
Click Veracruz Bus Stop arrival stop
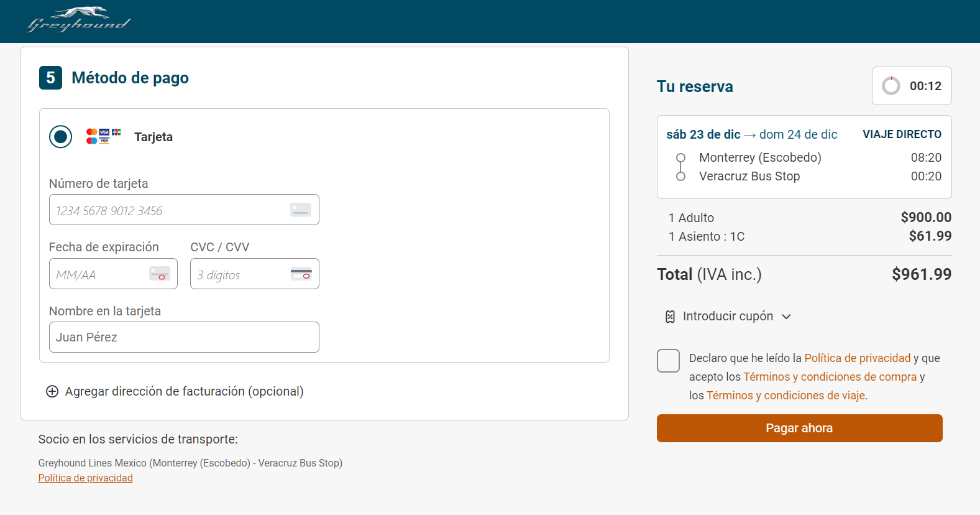click(x=749, y=176)
